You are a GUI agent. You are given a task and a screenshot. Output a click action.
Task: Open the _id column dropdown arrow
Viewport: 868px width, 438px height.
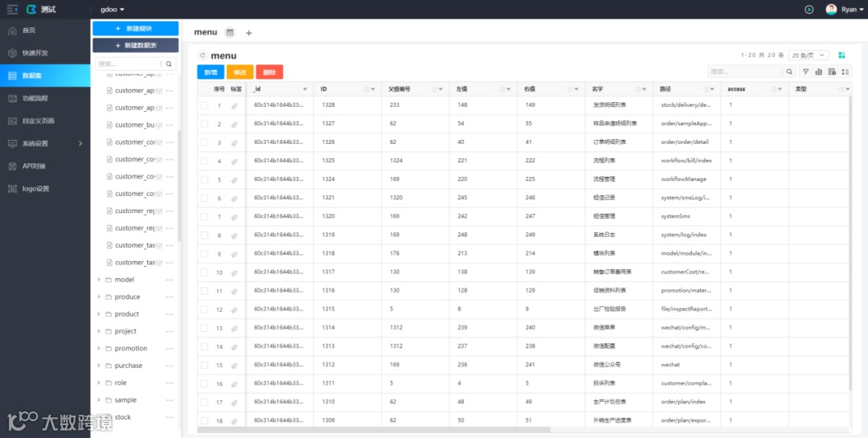[305, 89]
